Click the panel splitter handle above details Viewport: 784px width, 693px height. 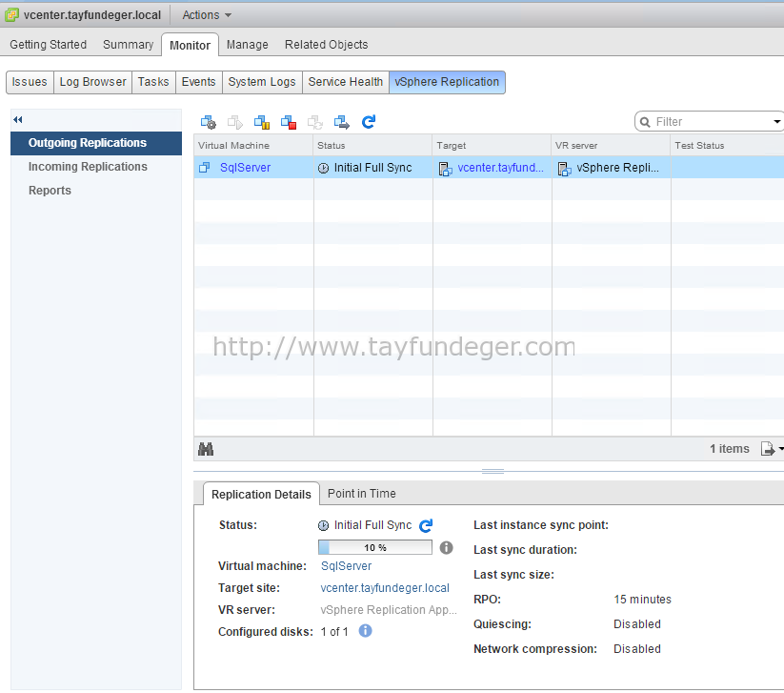pyautogui.click(x=493, y=471)
